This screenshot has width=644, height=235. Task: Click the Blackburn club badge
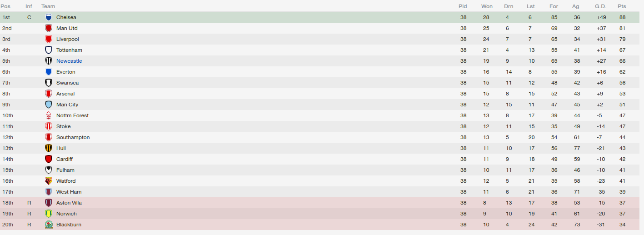point(49,225)
